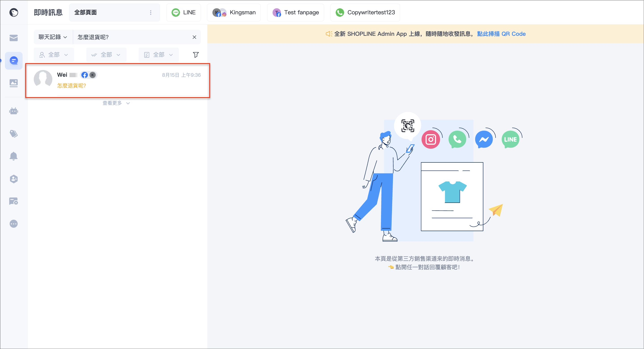Open the chatbot robot icon in the sidebar

[13, 111]
